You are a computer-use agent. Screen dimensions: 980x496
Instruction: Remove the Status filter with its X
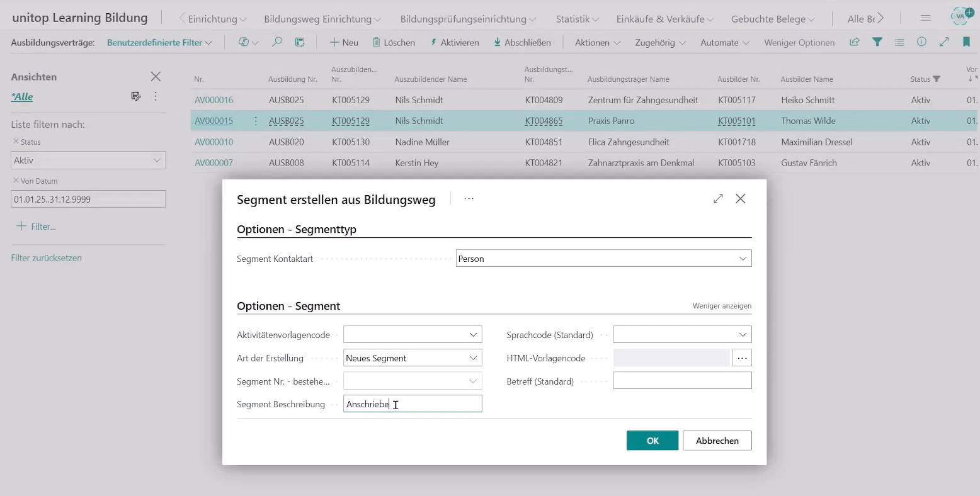coord(16,142)
